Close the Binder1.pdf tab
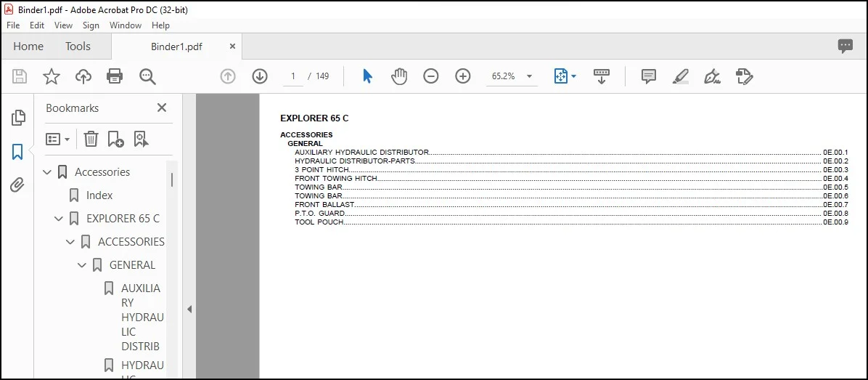 [232, 47]
